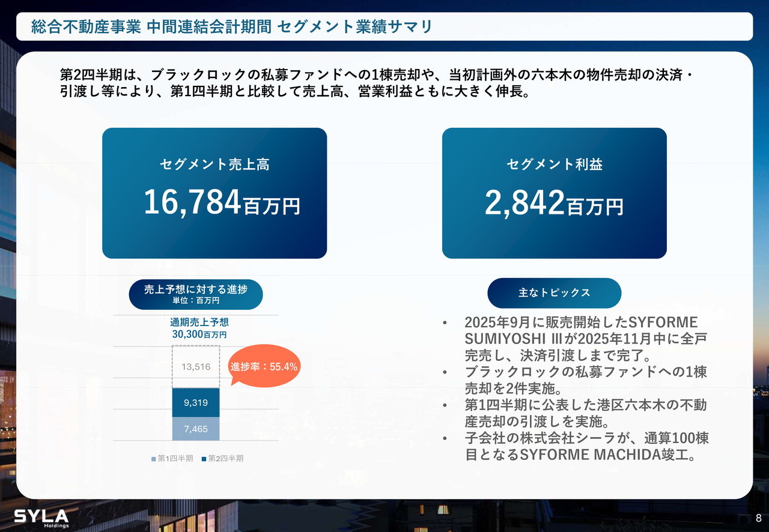Click the slide title 総合不動産事業 heading
769x532 pixels.
pos(231,27)
